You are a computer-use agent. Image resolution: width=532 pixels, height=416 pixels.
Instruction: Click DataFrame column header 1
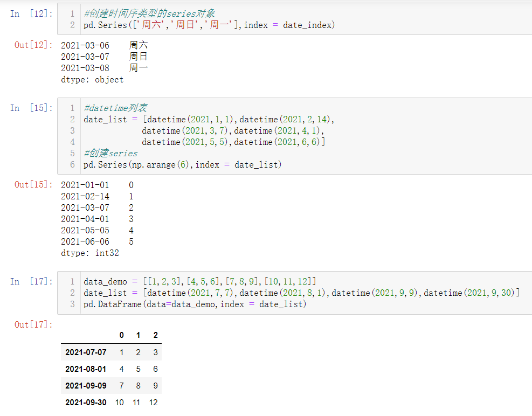pos(138,335)
